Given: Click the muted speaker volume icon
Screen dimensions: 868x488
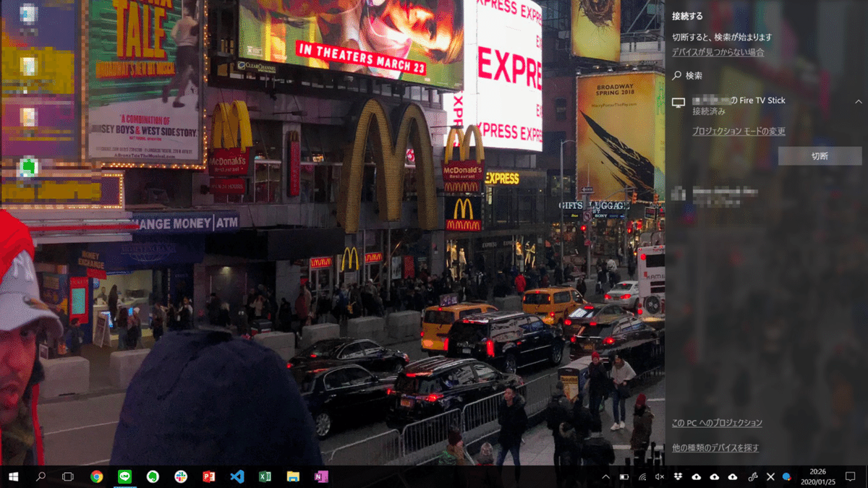Looking at the screenshot, I should click(660, 476).
